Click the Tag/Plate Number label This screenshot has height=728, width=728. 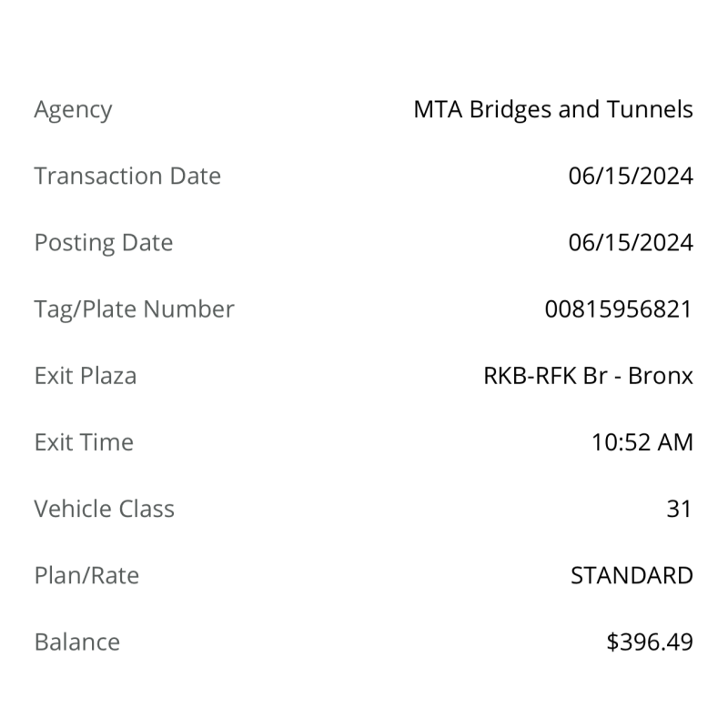tap(134, 309)
